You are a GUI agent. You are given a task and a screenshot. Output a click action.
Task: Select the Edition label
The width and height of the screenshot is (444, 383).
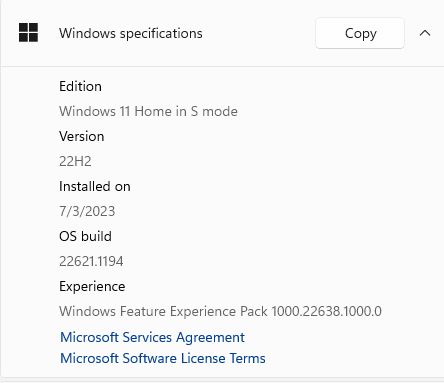80,86
